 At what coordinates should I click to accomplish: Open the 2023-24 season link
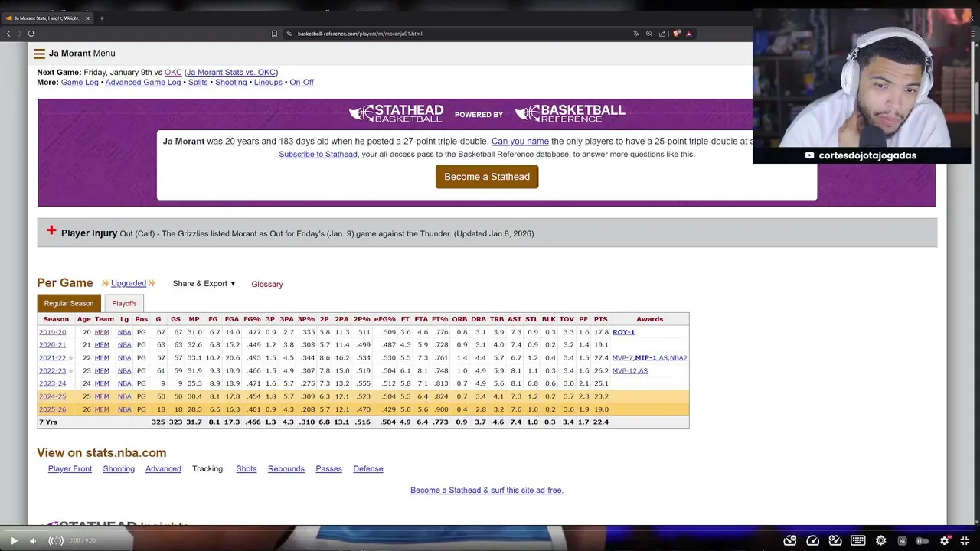click(x=53, y=383)
